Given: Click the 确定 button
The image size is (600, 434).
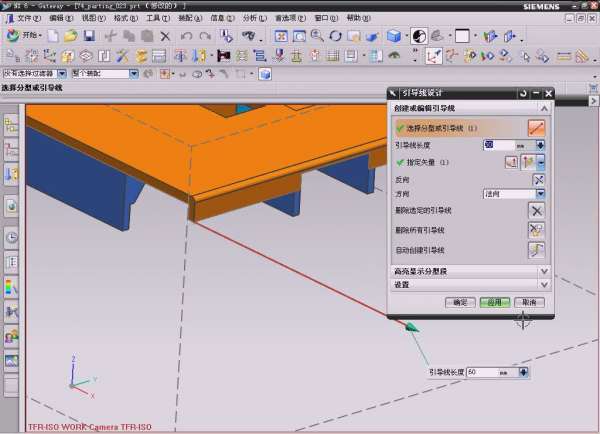Looking at the screenshot, I should click(x=461, y=302).
